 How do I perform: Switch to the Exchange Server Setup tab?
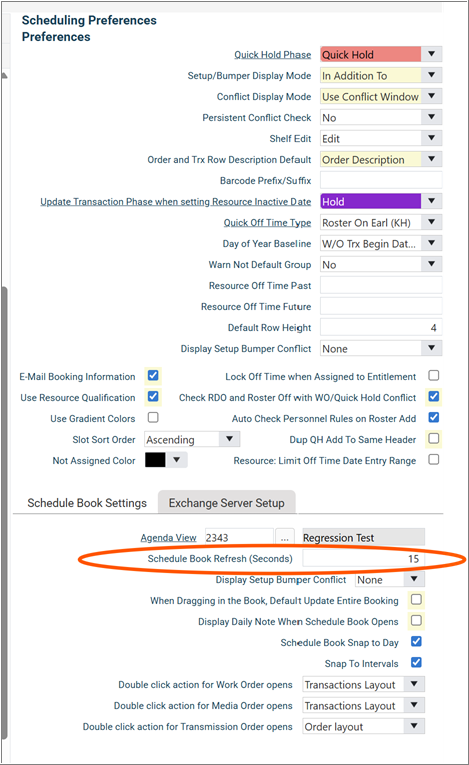click(226, 503)
